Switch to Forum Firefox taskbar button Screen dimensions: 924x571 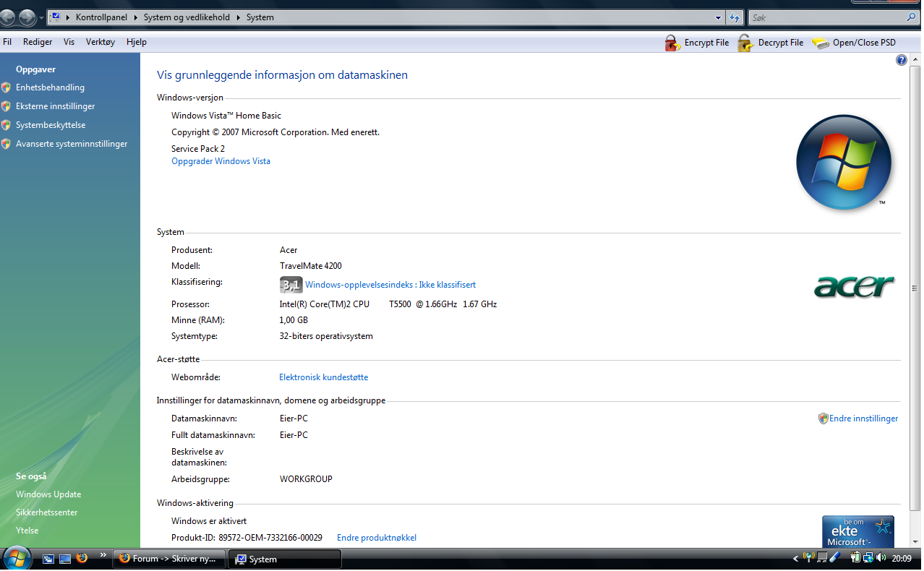pos(169,559)
